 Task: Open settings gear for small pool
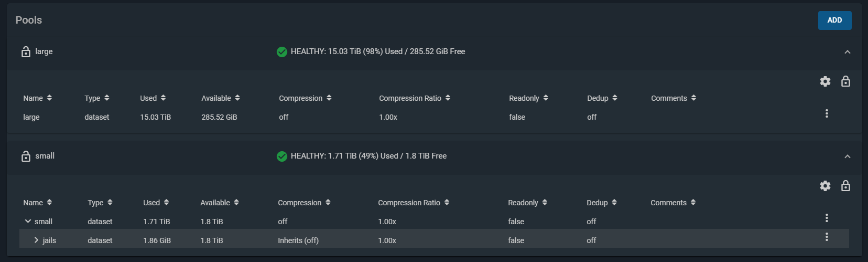pyautogui.click(x=825, y=186)
